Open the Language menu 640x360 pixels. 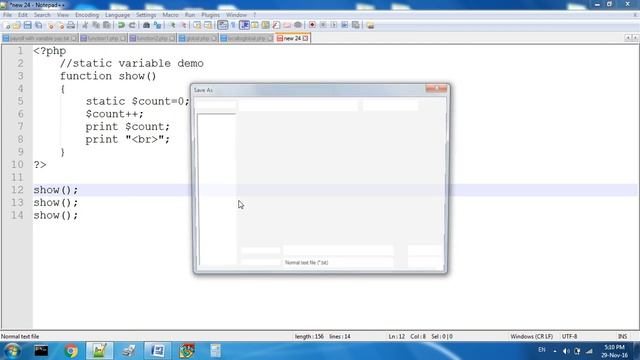[117, 15]
